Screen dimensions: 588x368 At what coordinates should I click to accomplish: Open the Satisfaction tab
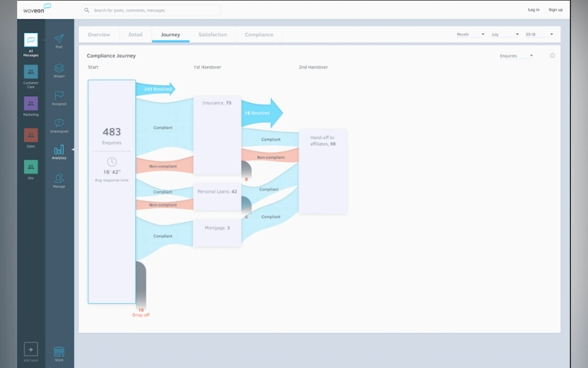[x=213, y=35]
